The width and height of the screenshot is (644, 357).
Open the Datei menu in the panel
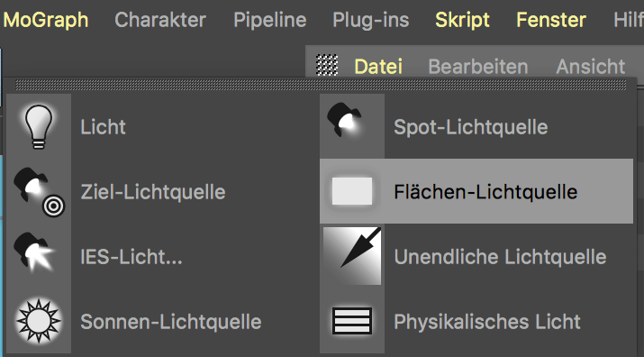(378, 66)
